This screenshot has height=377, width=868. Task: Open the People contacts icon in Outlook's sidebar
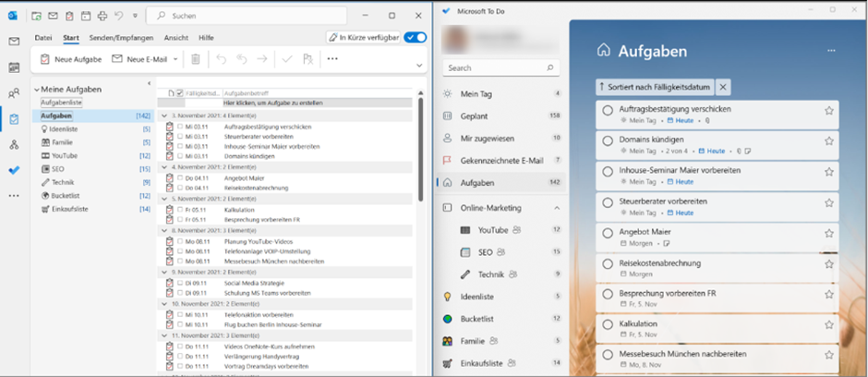pos(15,93)
